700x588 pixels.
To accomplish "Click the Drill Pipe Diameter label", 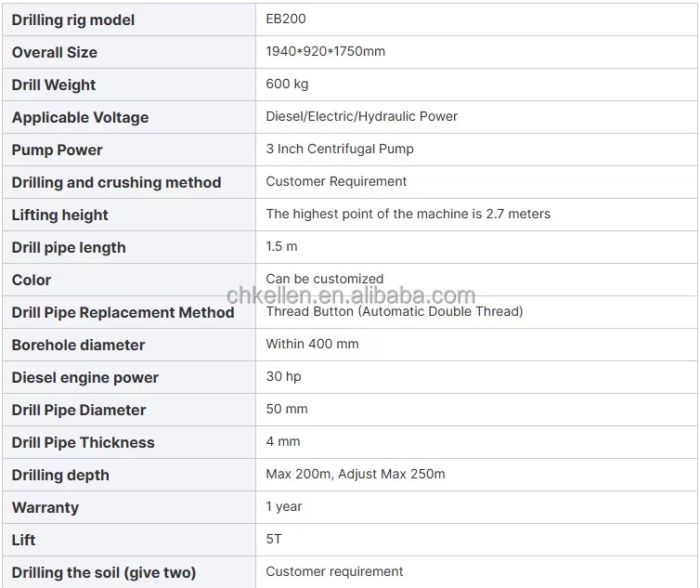I will [79, 410].
